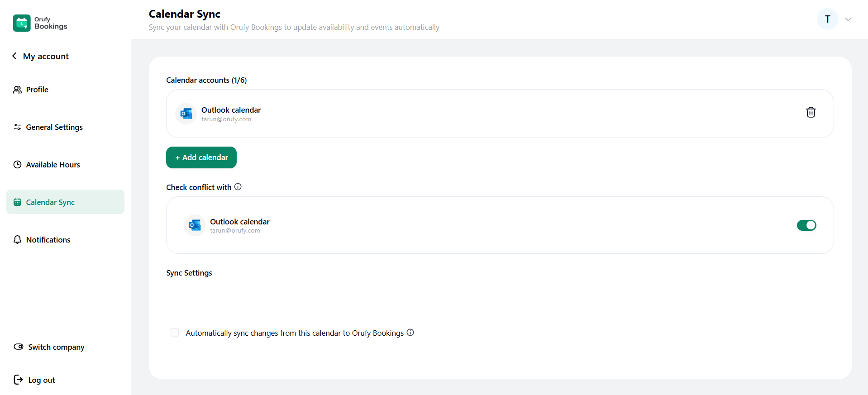
Task: Go back using My account chevron
Action: (14, 56)
